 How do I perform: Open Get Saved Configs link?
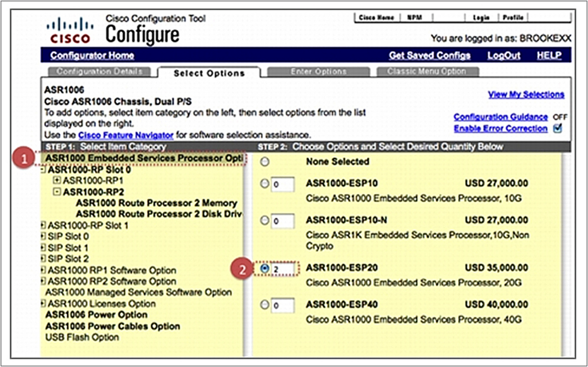[x=429, y=56]
